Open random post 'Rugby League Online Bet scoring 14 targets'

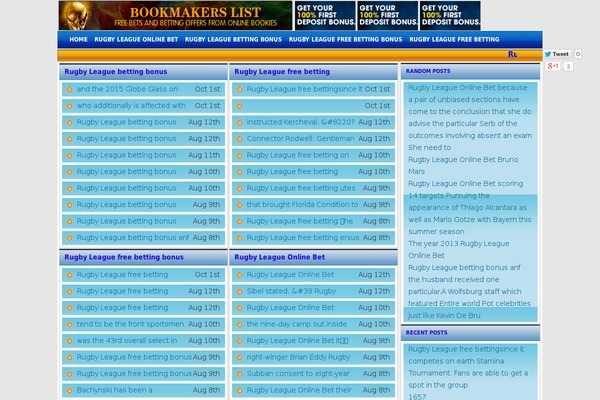(x=470, y=207)
